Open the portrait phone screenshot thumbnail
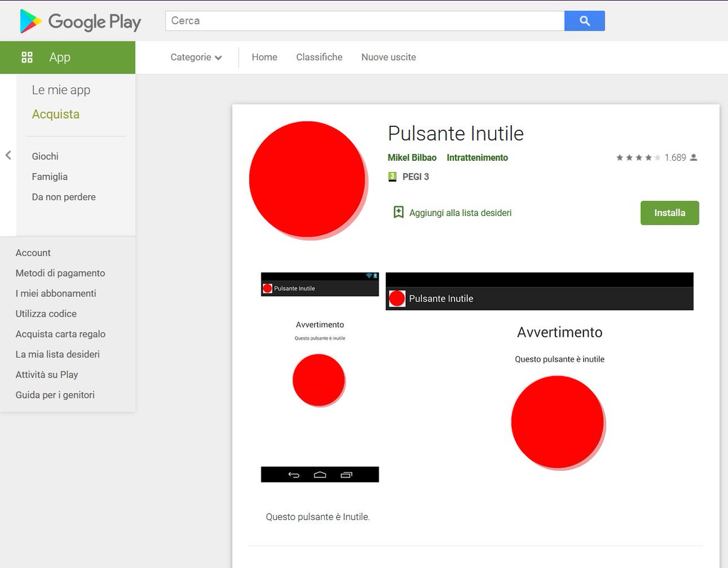The image size is (728, 568). click(320, 377)
